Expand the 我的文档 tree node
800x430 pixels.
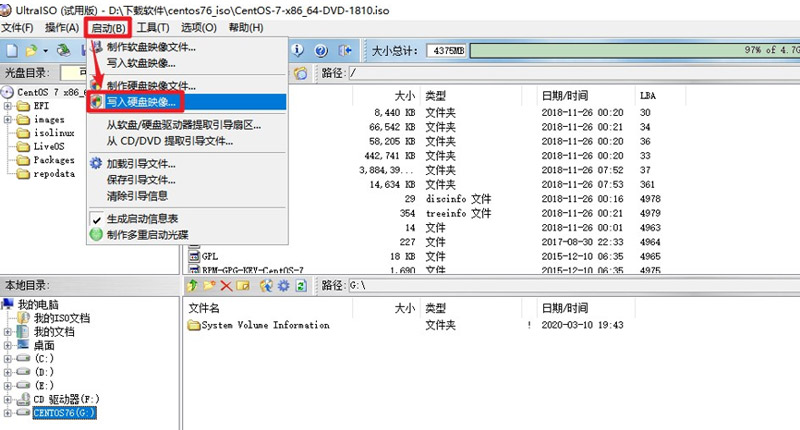9,331
